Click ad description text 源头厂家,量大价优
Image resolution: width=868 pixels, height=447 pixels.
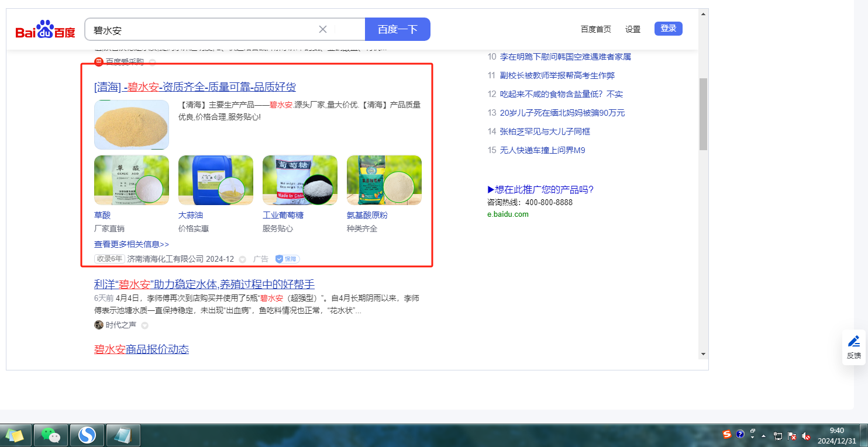tap(327, 105)
